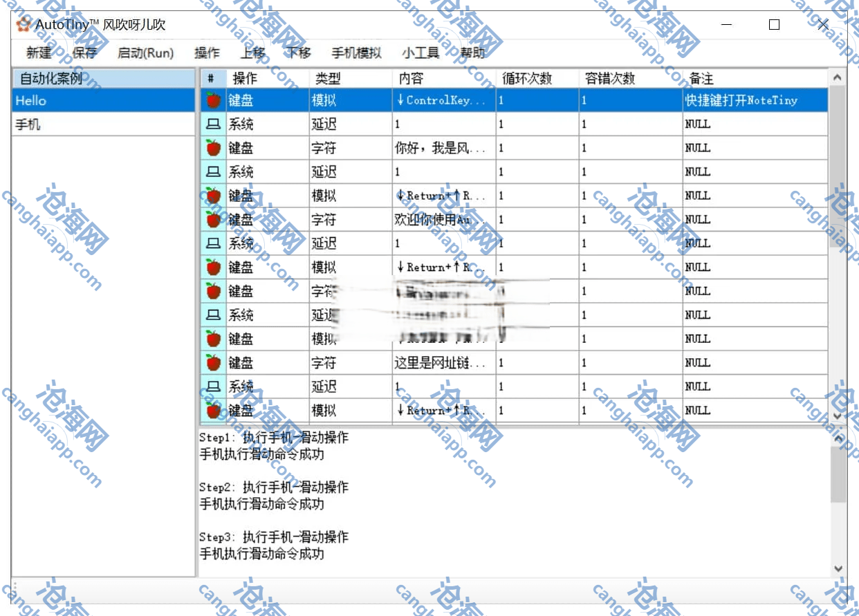The image size is (859, 616).
Task: Open the 手机模拟 menu
Action: coord(356,53)
